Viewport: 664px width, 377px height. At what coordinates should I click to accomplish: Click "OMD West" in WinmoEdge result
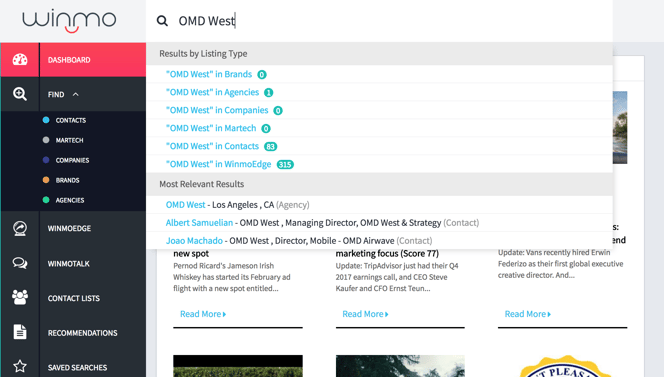tap(218, 164)
